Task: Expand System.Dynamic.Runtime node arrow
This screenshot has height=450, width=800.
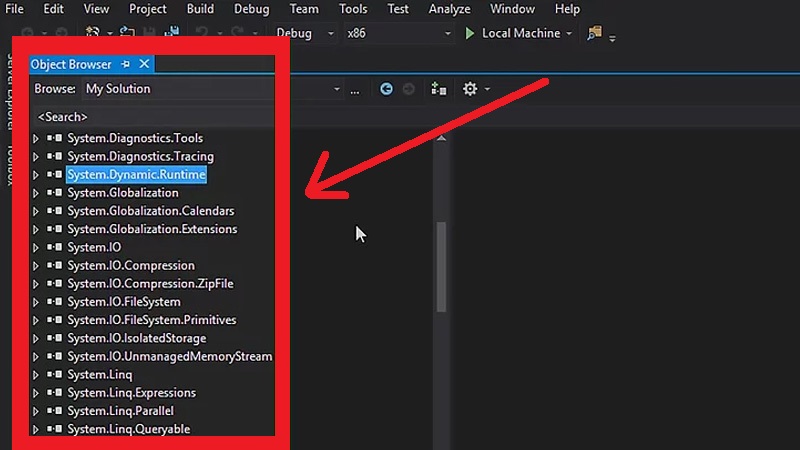Action: click(x=36, y=175)
